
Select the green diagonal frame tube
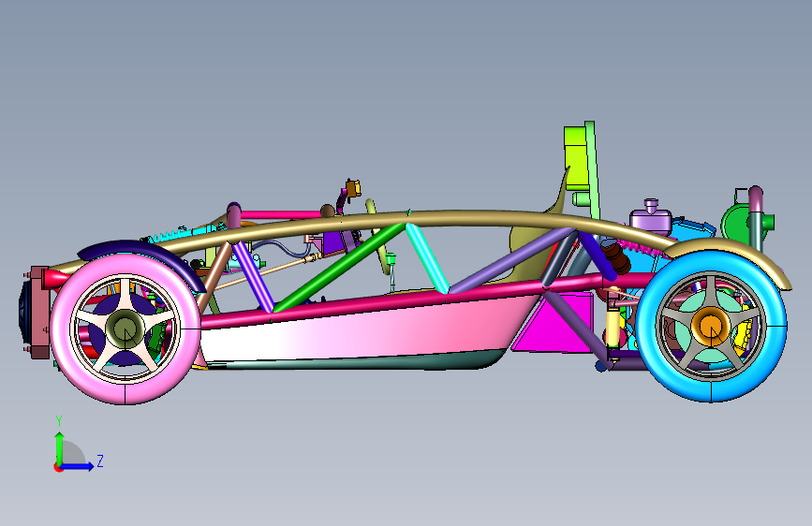(x=339, y=268)
